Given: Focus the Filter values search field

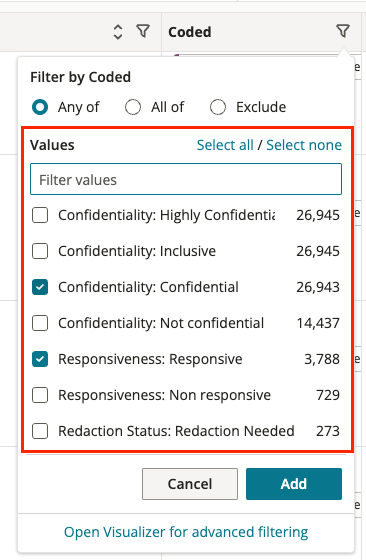Looking at the screenshot, I should [186, 179].
